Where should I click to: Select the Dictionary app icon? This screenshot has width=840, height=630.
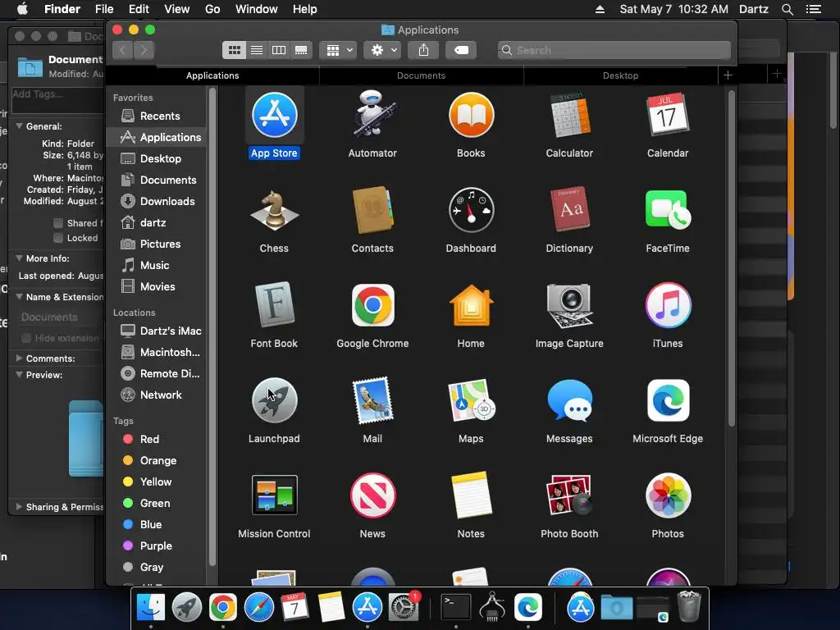click(569, 209)
